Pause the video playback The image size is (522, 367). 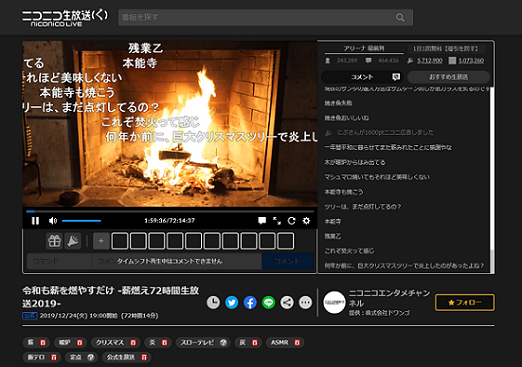click(x=35, y=221)
